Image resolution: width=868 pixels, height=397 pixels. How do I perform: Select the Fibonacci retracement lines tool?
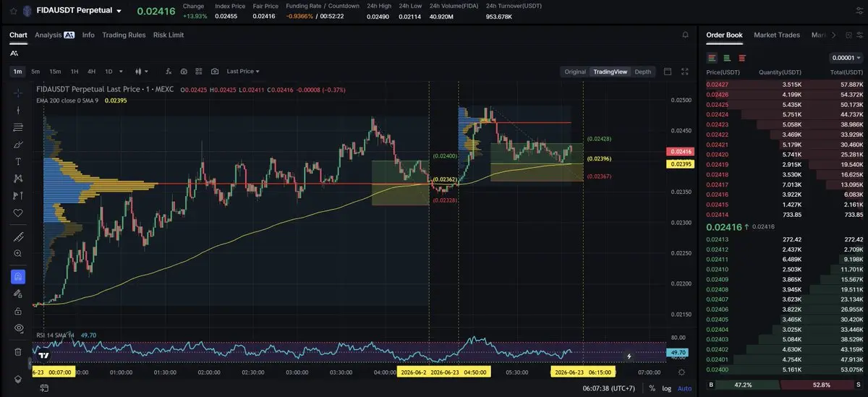tap(18, 127)
